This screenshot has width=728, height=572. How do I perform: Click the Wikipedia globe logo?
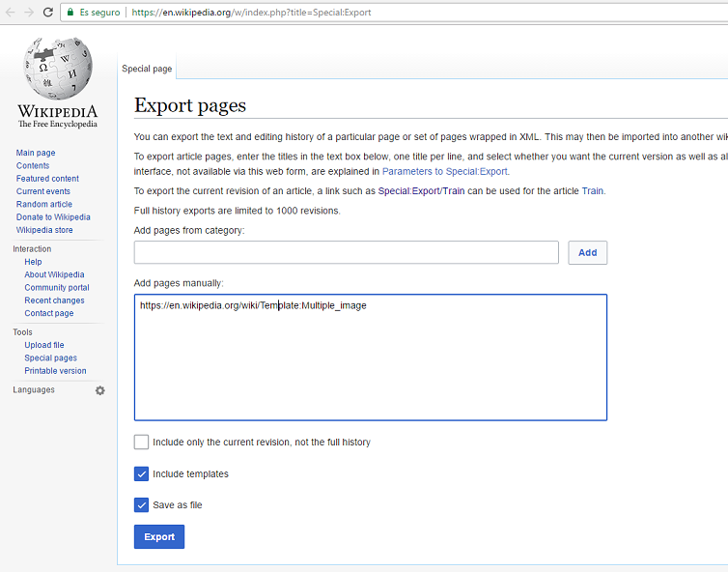[x=58, y=69]
